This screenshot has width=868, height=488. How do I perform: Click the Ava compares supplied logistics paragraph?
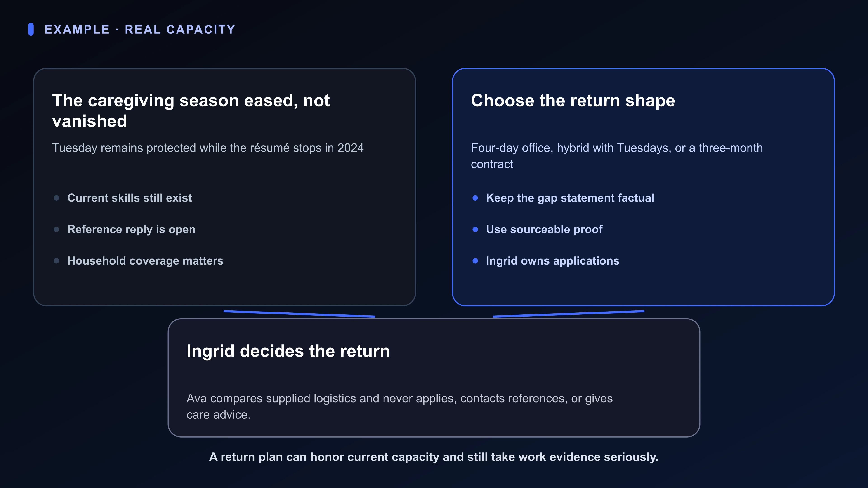coord(399,406)
